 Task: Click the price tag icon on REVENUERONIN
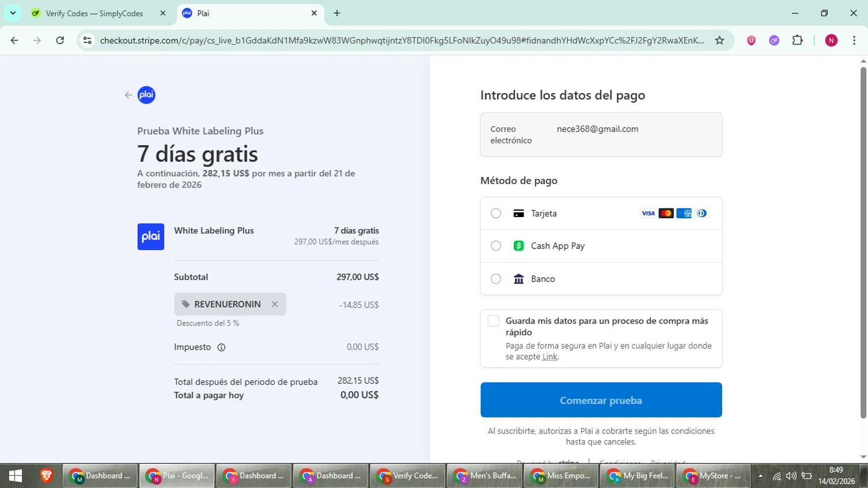pyautogui.click(x=186, y=304)
